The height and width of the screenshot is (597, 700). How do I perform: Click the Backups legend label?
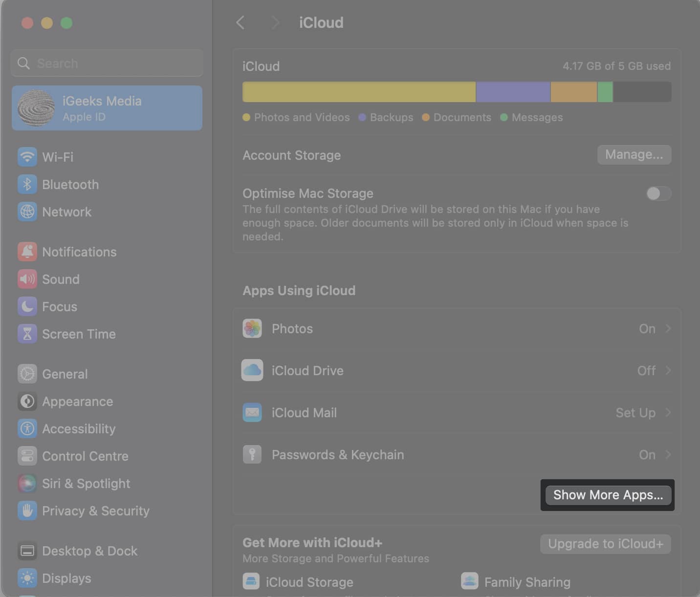coord(392,117)
